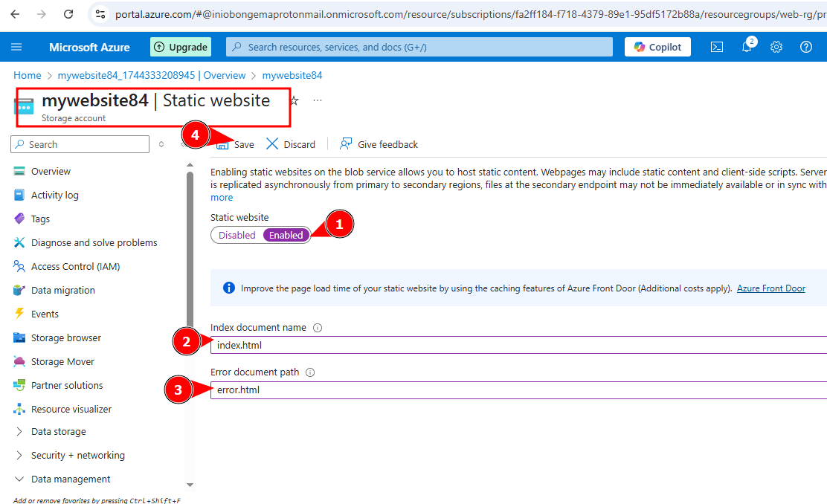The height and width of the screenshot is (504, 827).
Task: Click the Resource visualizer icon
Action: coord(19,409)
